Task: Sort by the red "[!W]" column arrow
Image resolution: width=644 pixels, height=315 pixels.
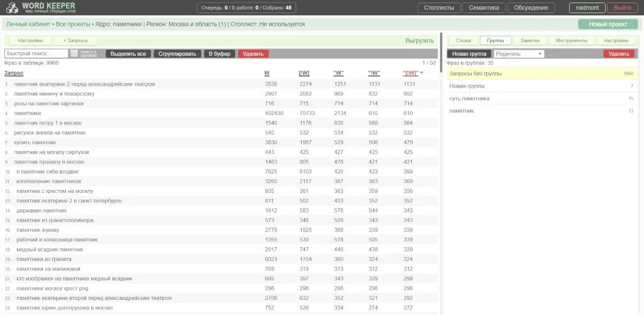Action: tap(422, 73)
